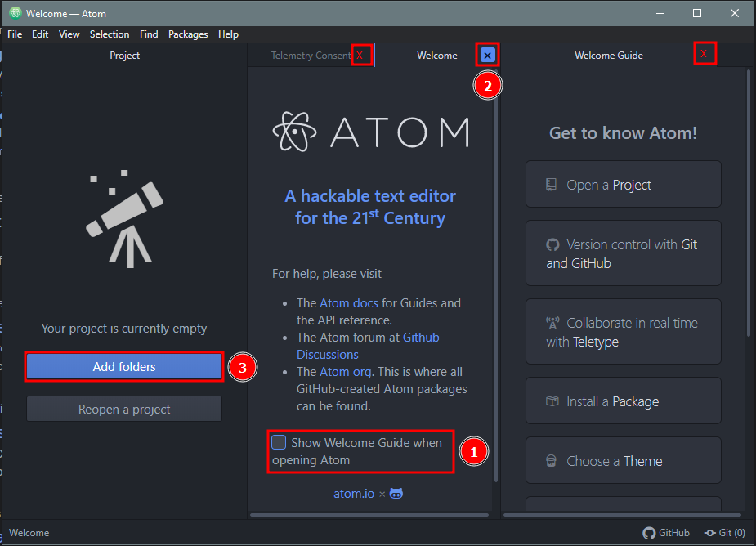Click the book icon beside Open a Project
Viewport: 756px width, 546px height.
[551, 185]
